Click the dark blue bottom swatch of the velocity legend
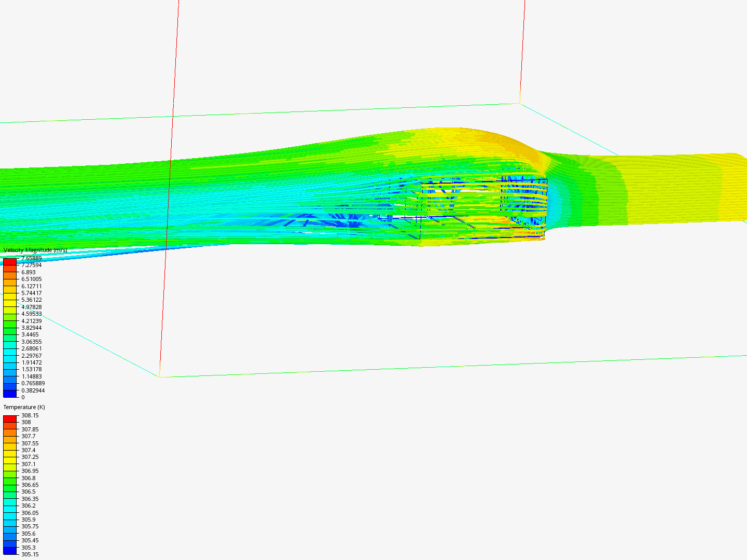747x560 pixels. (10, 394)
